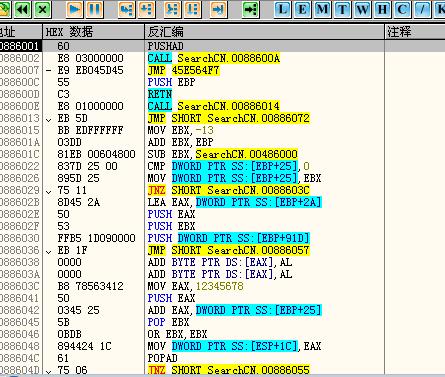Select the MOV EBX,-13 instruction
This screenshot has height=377, width=445.
[181, 130]
